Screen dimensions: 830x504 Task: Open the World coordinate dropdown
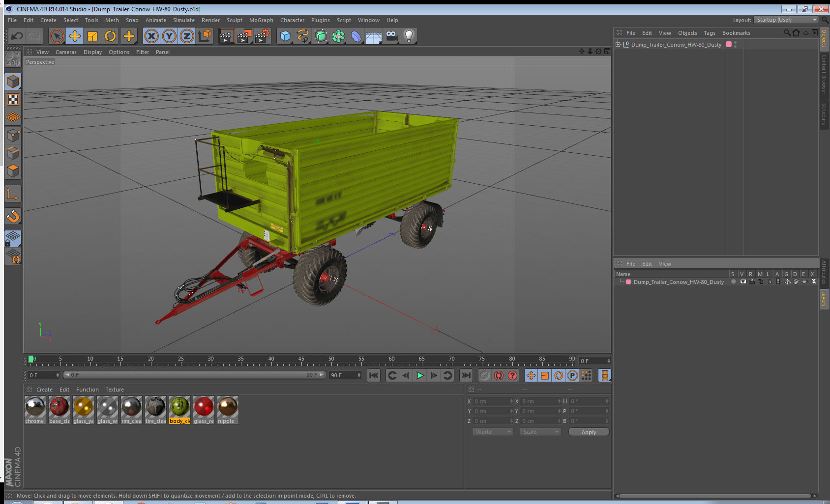pyautogui.click(x=493, y=432)
